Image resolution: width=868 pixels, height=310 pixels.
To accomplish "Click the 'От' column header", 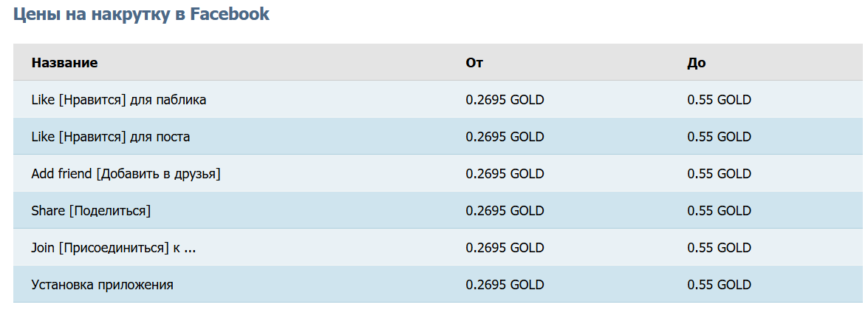I will (474, 63).
